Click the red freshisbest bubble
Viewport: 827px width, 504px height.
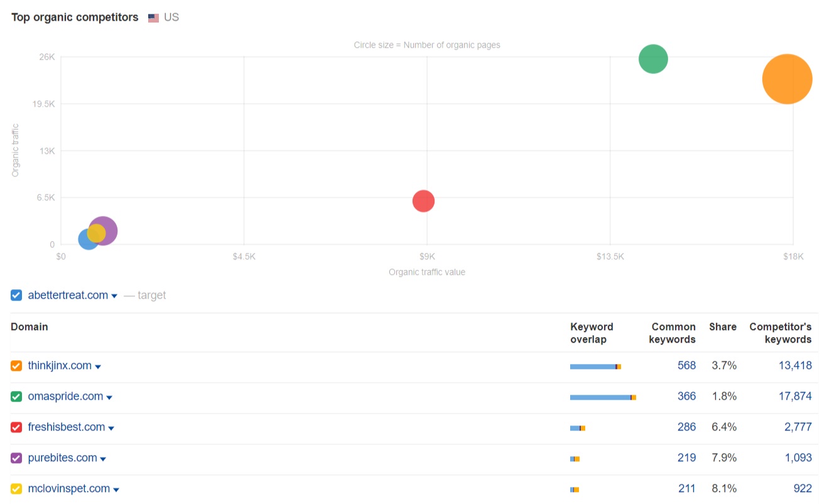[x=424, y=201]
